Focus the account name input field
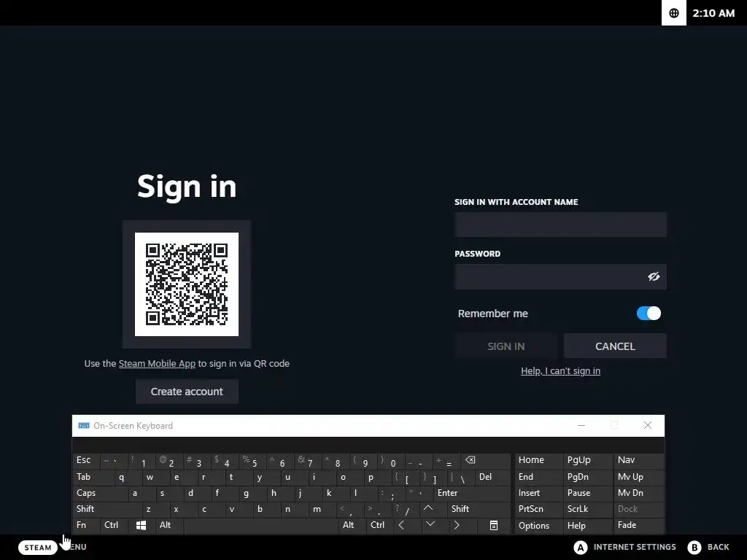The image size is (747, 560). 560,225
